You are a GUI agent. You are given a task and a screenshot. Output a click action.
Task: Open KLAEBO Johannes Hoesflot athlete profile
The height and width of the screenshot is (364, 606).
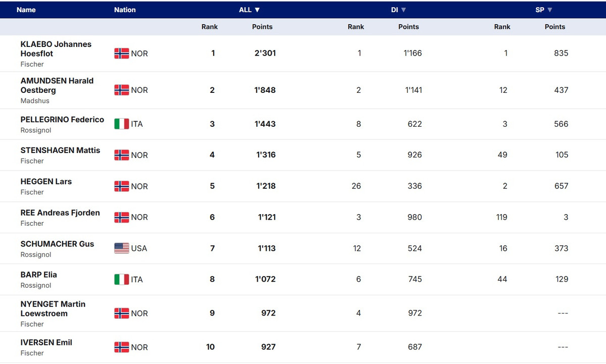coord(56,49)
